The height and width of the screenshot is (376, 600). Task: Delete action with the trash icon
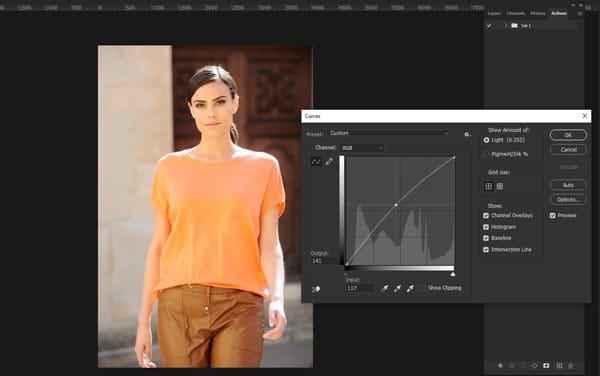coord(570,366)
